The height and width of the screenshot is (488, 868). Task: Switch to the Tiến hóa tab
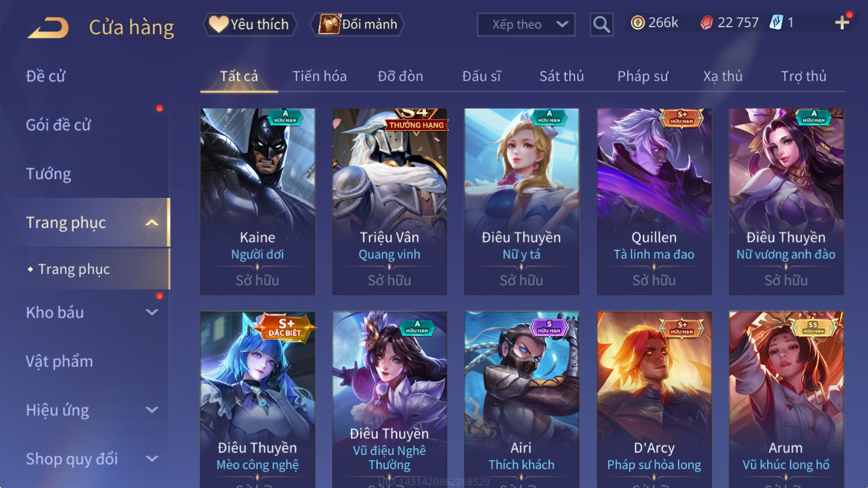click(x=320, y=76)
